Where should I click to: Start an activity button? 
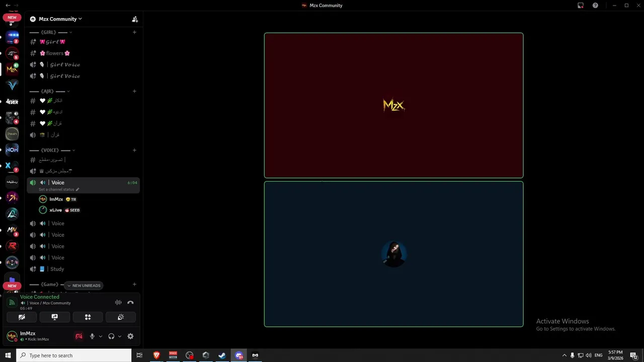click(88, 317)
